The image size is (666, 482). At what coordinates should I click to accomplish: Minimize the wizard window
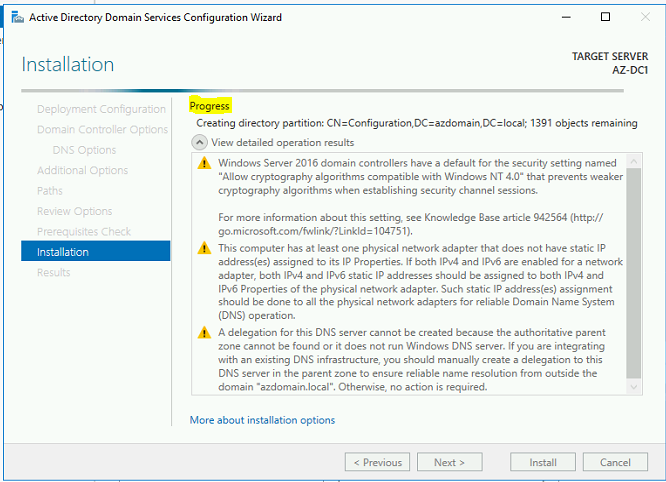(566, 17)
